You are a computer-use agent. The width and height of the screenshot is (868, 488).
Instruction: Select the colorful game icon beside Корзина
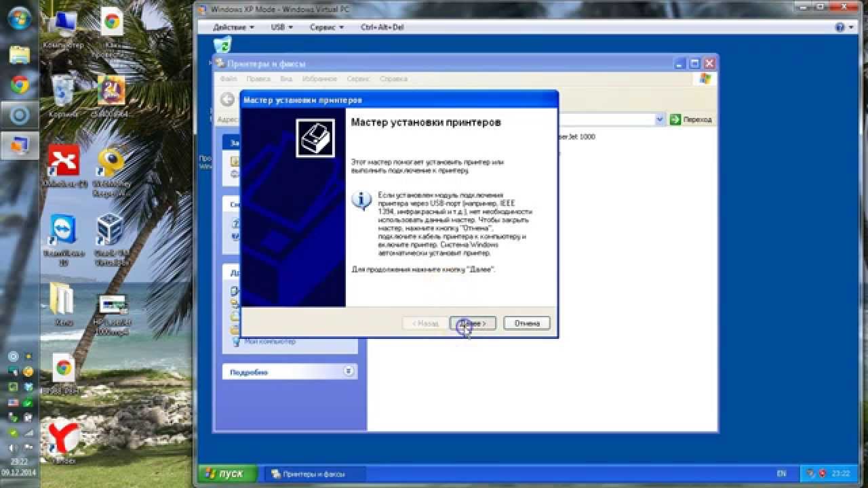[111, 95]
